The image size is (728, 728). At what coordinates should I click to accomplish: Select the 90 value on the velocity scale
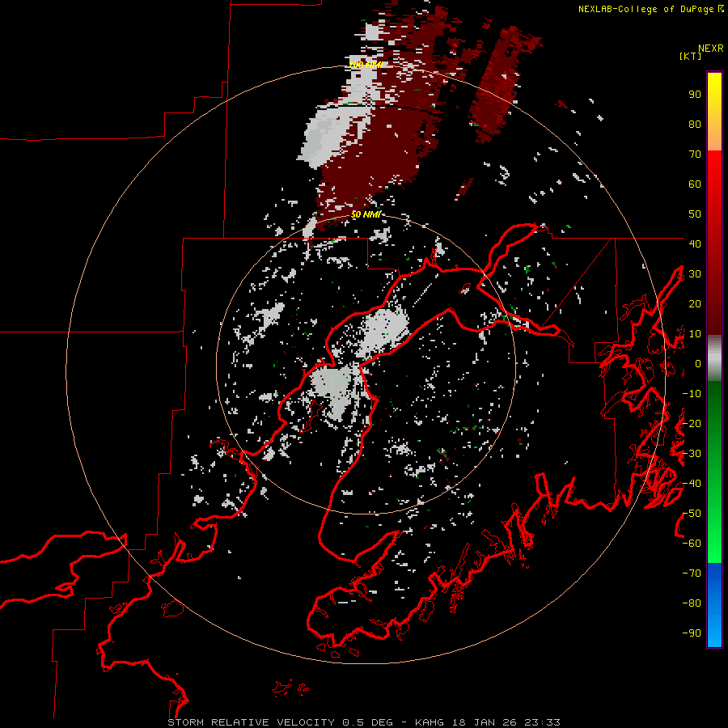click(695, 95)
